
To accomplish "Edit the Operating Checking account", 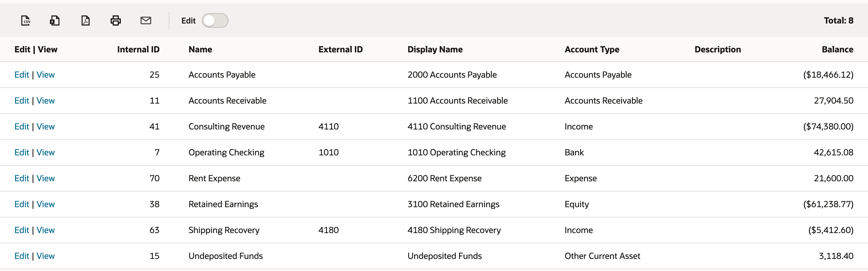I will [22, 152].
